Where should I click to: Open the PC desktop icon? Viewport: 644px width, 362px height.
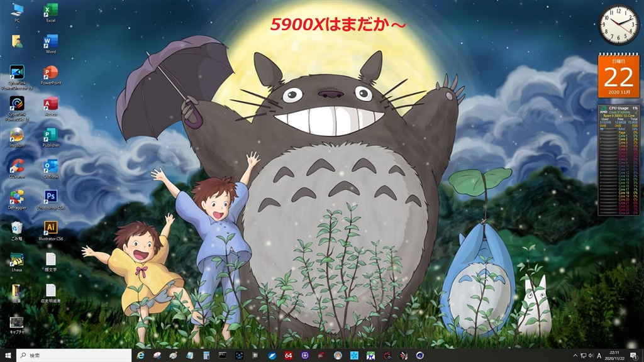tap(17, 13)
